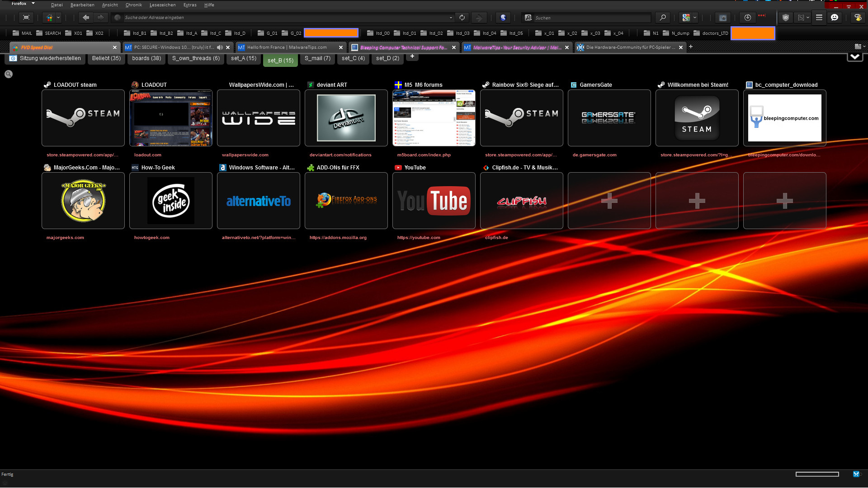Click the search magnifier button beside Suchen
Image resolution: width=868 pixels, height=488 pixels.
pyautogui.click(x=663, y=18)
